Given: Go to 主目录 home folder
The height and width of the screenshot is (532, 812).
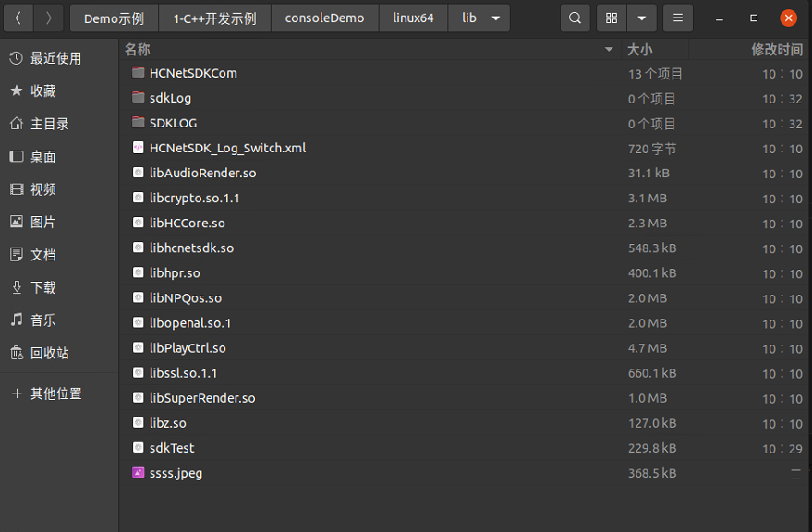Looking at the screenshot, I should (59, 124).
